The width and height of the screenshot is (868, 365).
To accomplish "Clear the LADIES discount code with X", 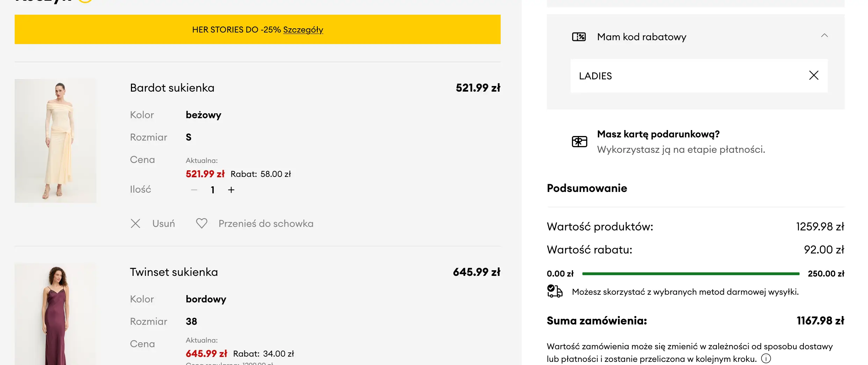I will tap(814, 76).
